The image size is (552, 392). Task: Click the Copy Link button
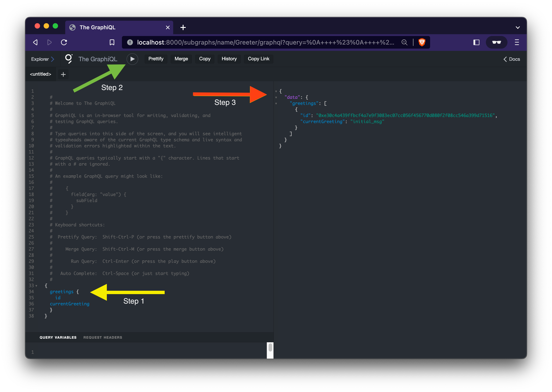(x=258, y=59)
